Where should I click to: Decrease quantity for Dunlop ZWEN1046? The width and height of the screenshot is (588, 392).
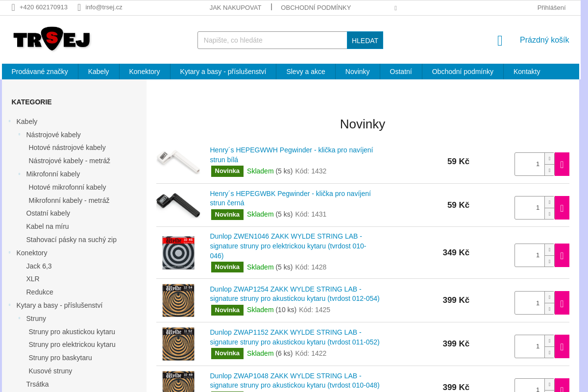pyautogui.click(x=549, y=261)
